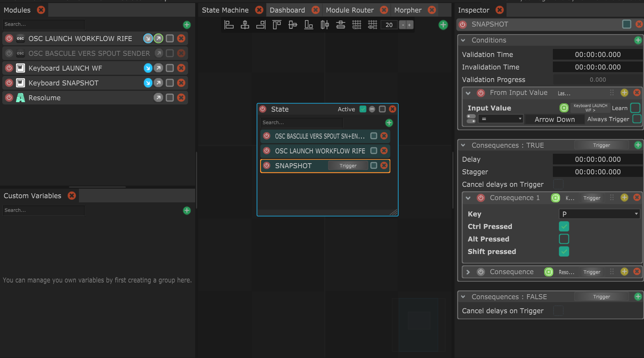Add a new state in State Machine
The image size is (644, 358).
click(x=443, y=25)
